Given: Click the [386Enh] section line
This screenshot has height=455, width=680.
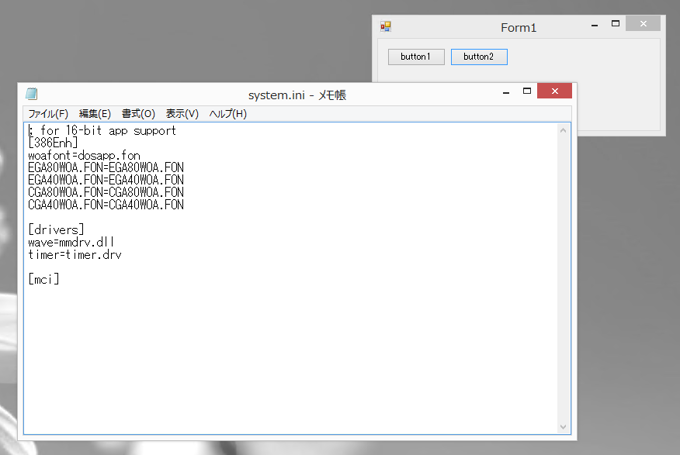Looking at the screenshot, I should pyautogui.click(x=53, y=143).
